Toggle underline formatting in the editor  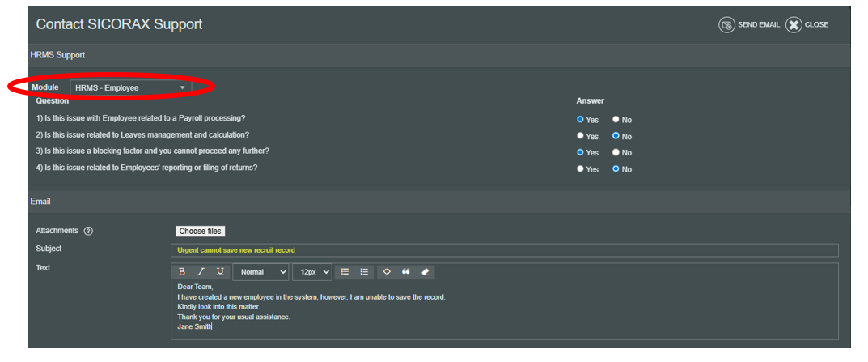tap(220, 272)
